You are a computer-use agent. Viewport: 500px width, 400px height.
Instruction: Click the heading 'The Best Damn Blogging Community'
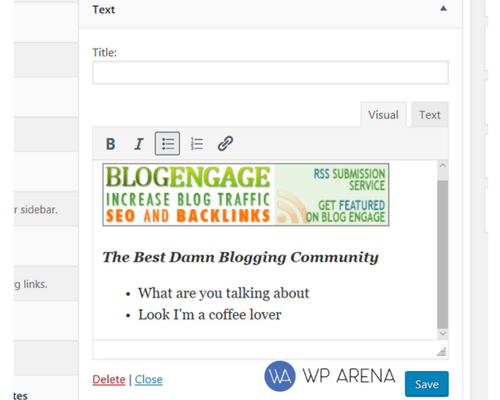pos(240,257)
